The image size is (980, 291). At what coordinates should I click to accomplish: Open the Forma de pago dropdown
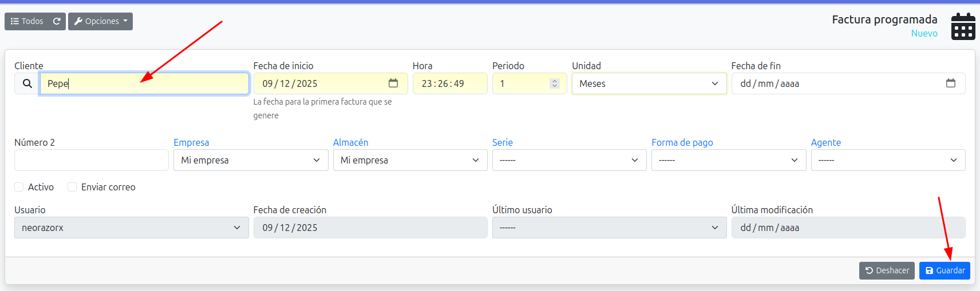(x=729, y=160)
